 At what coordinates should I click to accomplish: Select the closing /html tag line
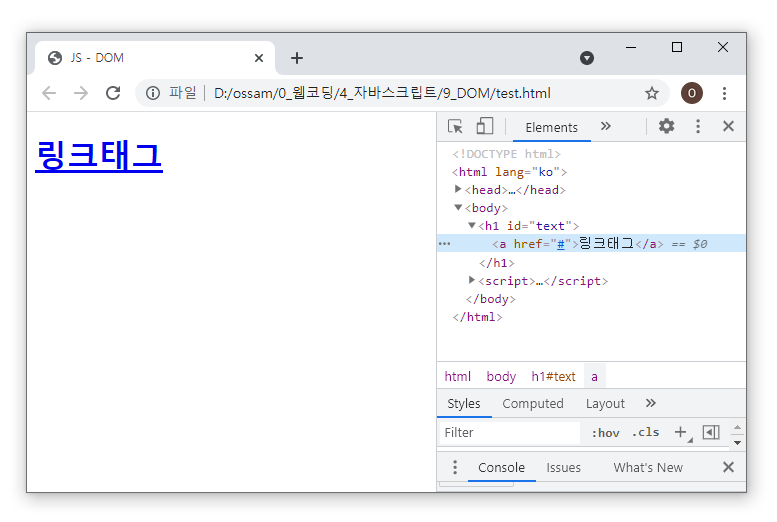[x=477, y=317]
